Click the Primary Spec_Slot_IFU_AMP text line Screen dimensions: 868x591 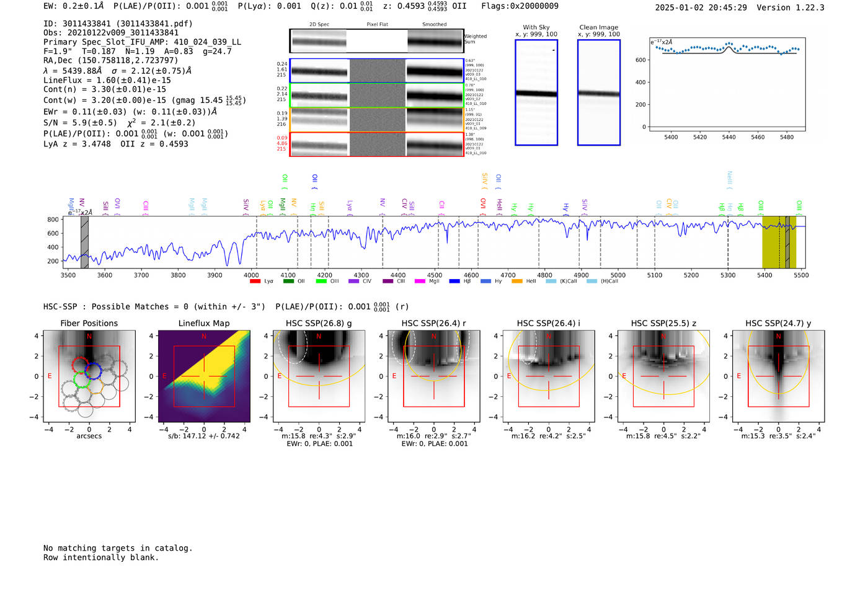click(x=142, y=42)
